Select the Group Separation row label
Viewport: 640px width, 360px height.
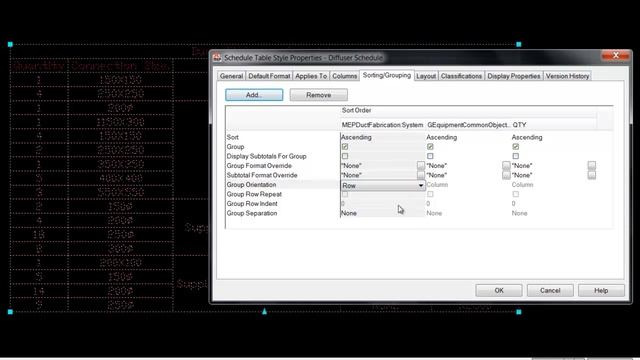point(252,213)
